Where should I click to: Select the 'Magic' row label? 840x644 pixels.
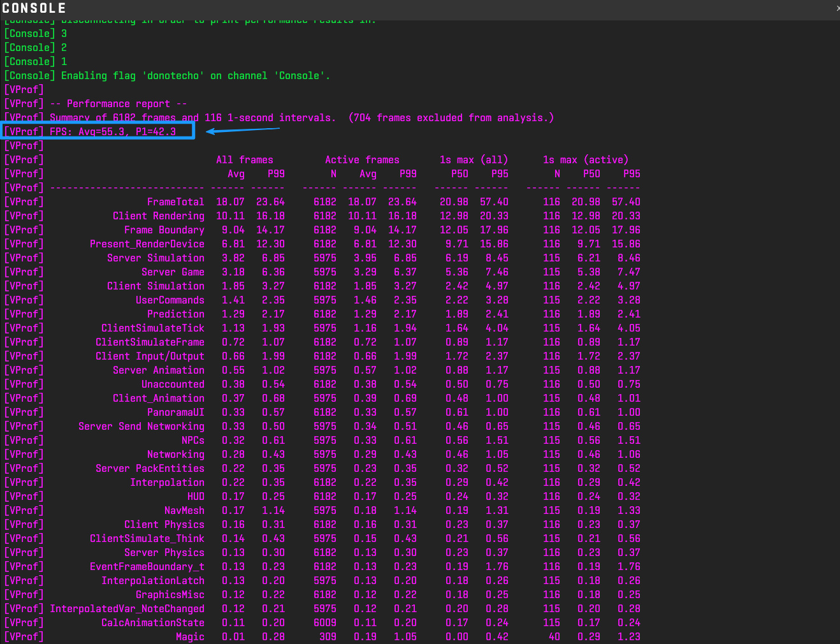click(x=190, y=637)
